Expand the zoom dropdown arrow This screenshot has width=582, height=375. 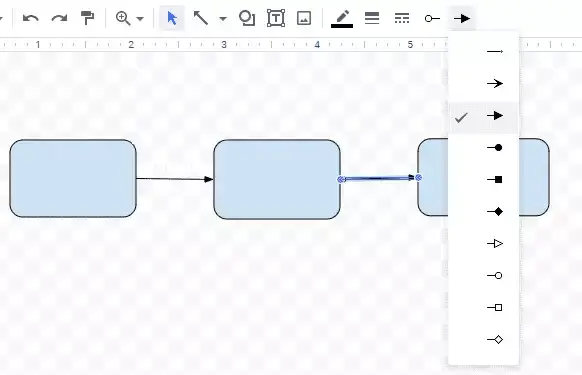click(x=140, y=18)
